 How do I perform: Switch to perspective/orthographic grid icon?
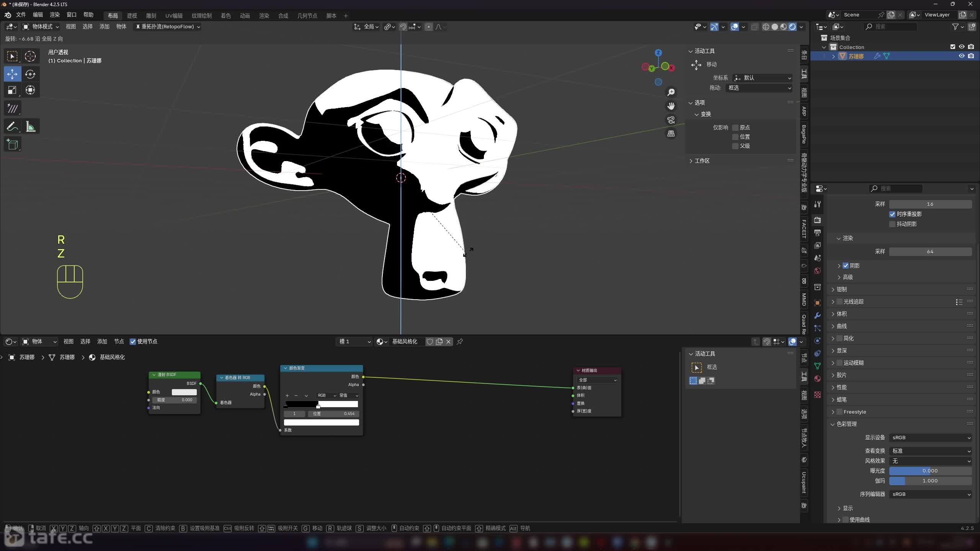(671, 134)
